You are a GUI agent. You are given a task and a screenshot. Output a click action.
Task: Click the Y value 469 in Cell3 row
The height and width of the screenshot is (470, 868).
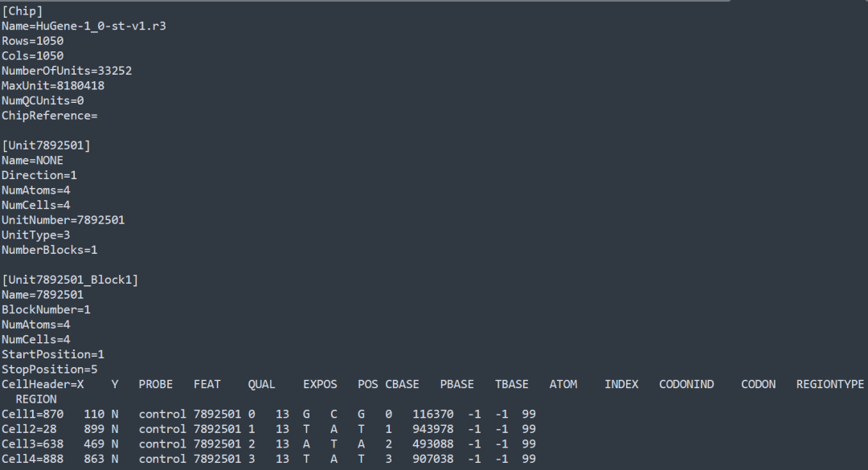pos(94,444)
